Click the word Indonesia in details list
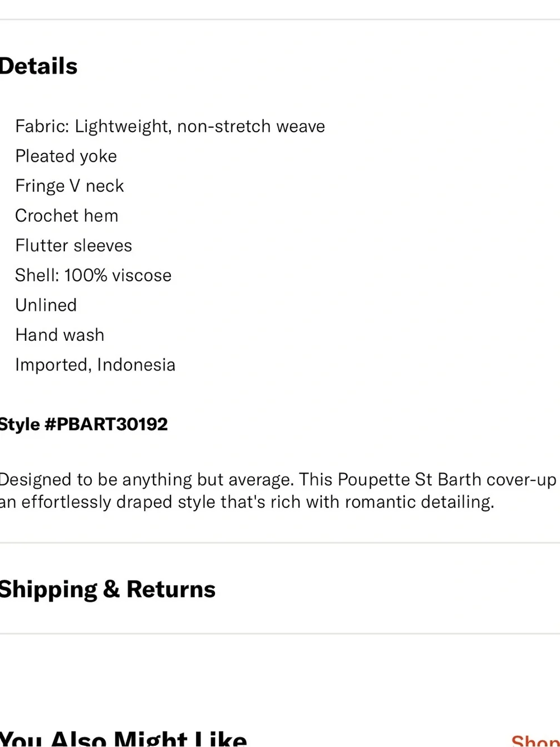Image resolution: width=560 pixels, height=747 pixels. coord(136,365)
